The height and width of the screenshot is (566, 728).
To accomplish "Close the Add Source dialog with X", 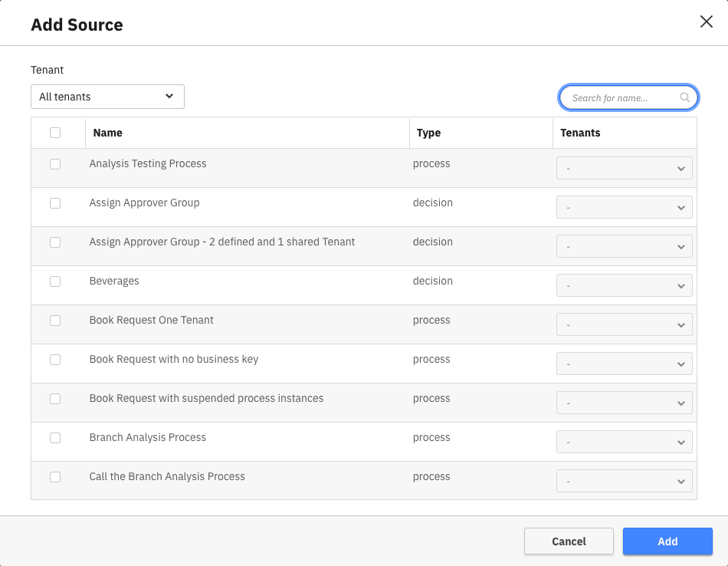I will [706, 21].
